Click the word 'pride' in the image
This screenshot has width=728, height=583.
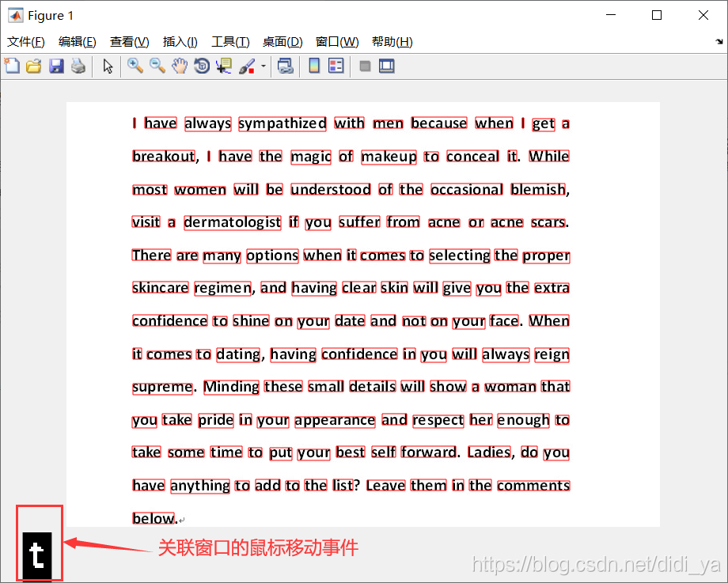(216, 420)
